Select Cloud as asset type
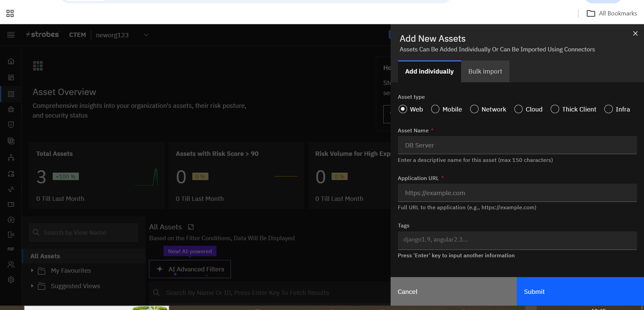The width and height of the screenshot is (644, 310). 518,109
